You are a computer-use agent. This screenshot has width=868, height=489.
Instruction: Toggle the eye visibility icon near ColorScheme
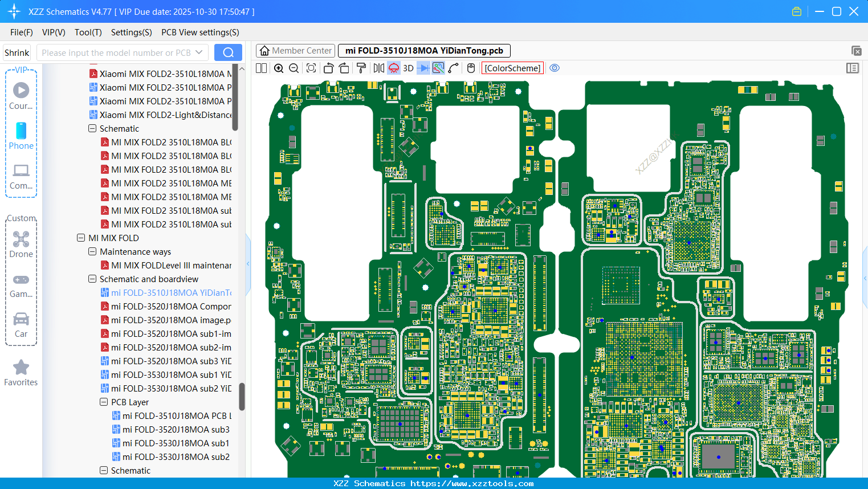tap(555, 68)
